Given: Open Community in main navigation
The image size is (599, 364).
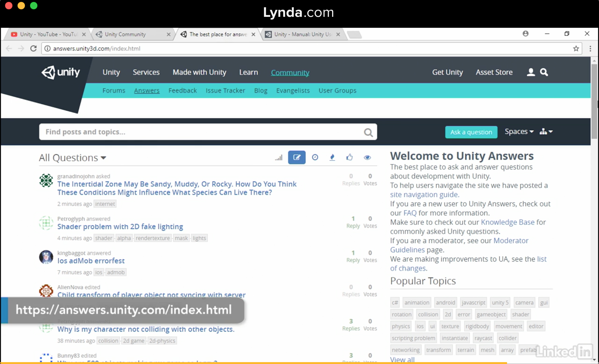Looking at the screenshot, I should [x=290, y=72].
